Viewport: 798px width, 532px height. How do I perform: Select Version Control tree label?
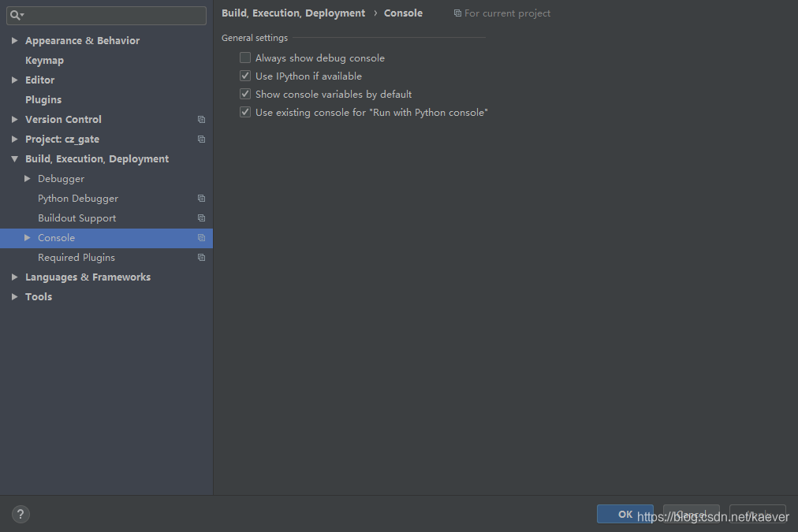[x=64, y=120]
